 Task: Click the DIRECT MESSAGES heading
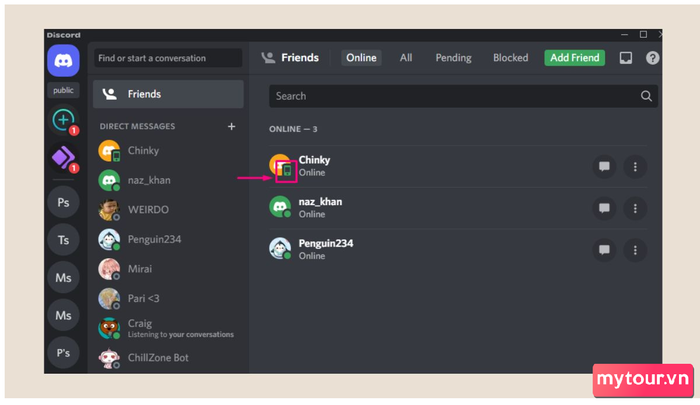coord(138,126)
